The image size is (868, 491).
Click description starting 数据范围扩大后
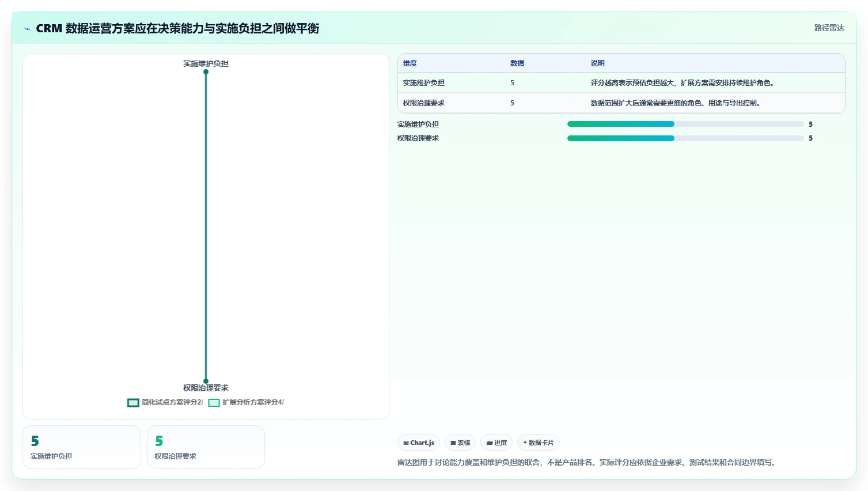[x=676, y=103]
